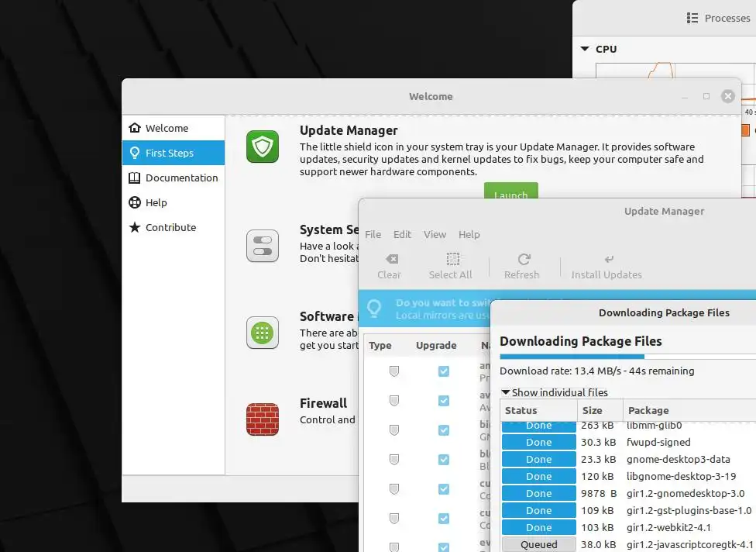Click the Clear icon in Update Manager toolbar
The image size is (756, 552).
pos(392,259)
